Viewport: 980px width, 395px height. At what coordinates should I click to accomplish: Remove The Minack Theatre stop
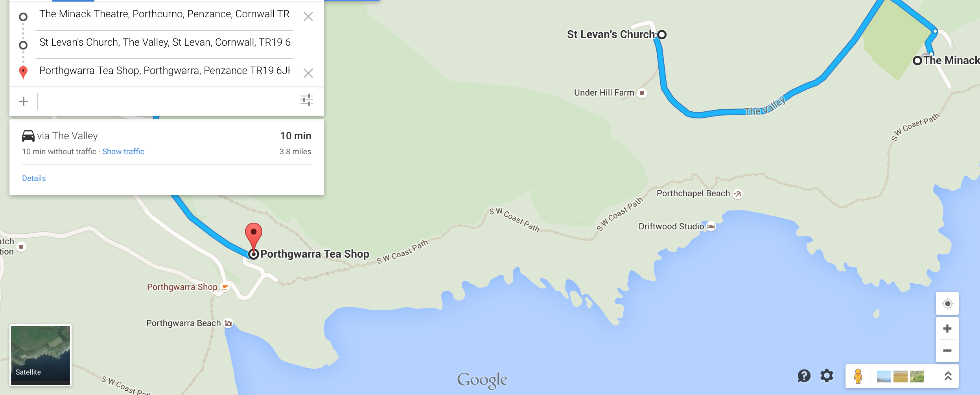308,17
